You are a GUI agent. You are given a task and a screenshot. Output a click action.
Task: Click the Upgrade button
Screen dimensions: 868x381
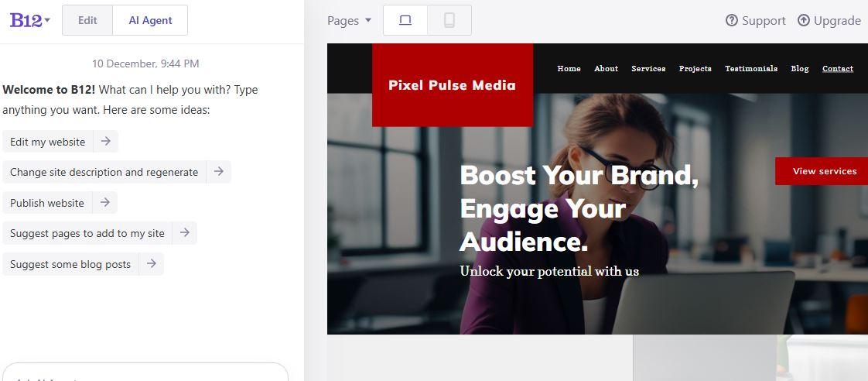click(829, 21)
